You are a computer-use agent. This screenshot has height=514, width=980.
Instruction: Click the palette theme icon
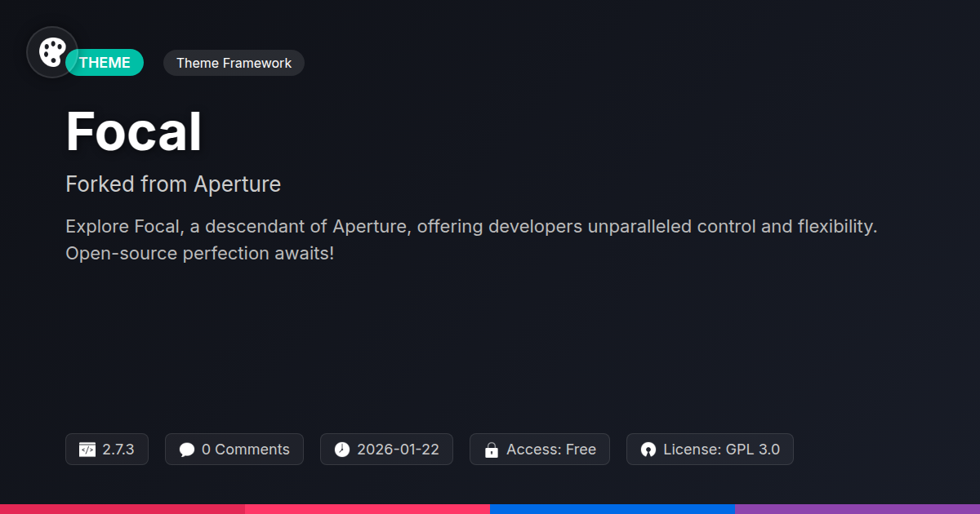pos(52,52)
